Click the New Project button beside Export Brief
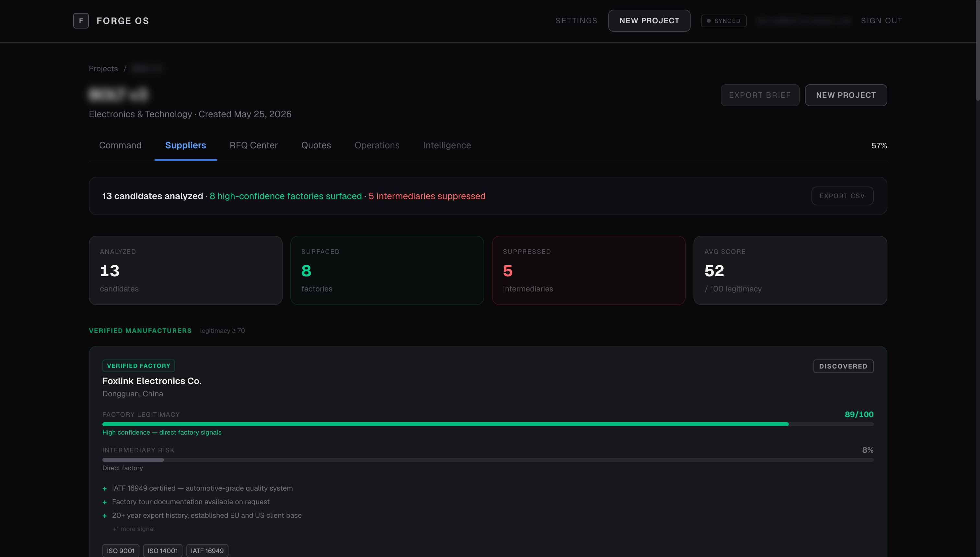 846,95
